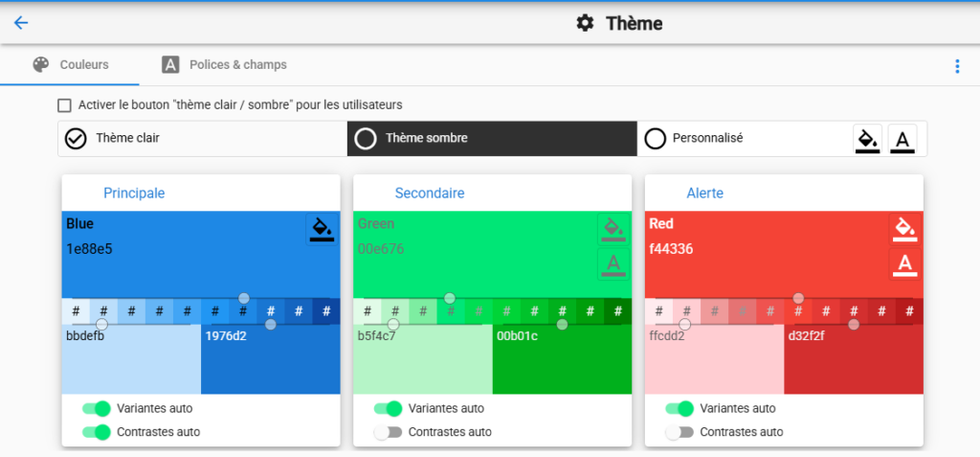The height and width of the screenshot is (457, 980).
Task: Click the paint bucket icon in Personnalisé row
Action: (x=867, y=139)
